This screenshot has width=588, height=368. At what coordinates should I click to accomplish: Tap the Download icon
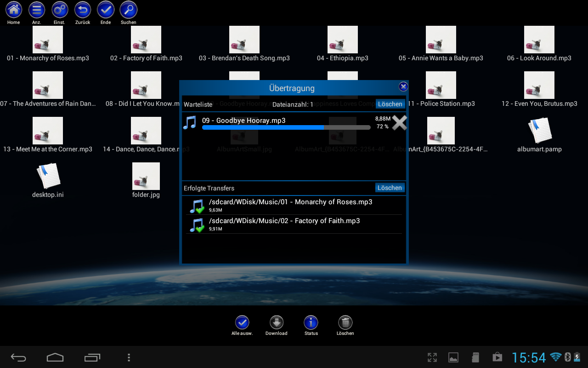[277, 322]
